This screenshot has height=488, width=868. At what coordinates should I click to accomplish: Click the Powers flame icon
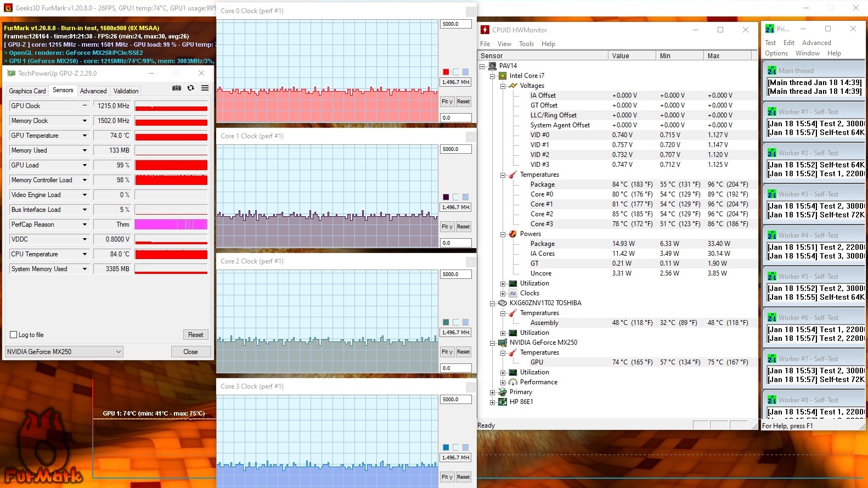click(513, 234)
